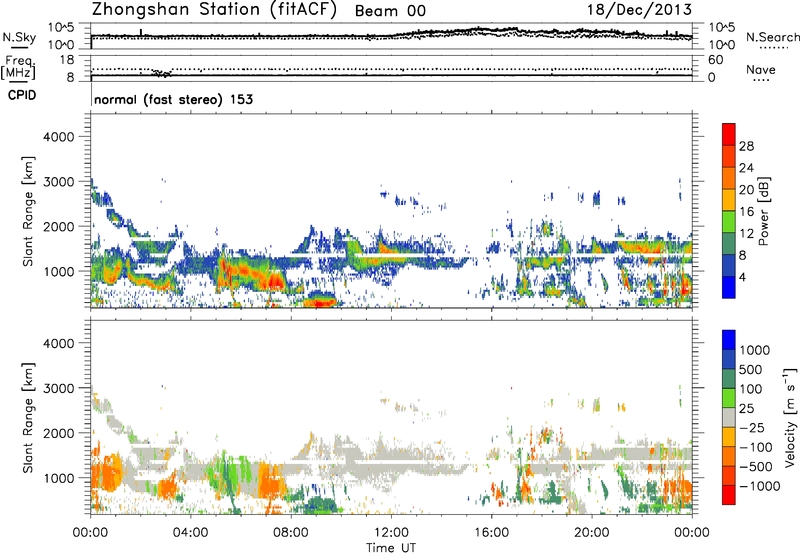Click the '08:00' time tick label
800x554 pixels.
291,533
